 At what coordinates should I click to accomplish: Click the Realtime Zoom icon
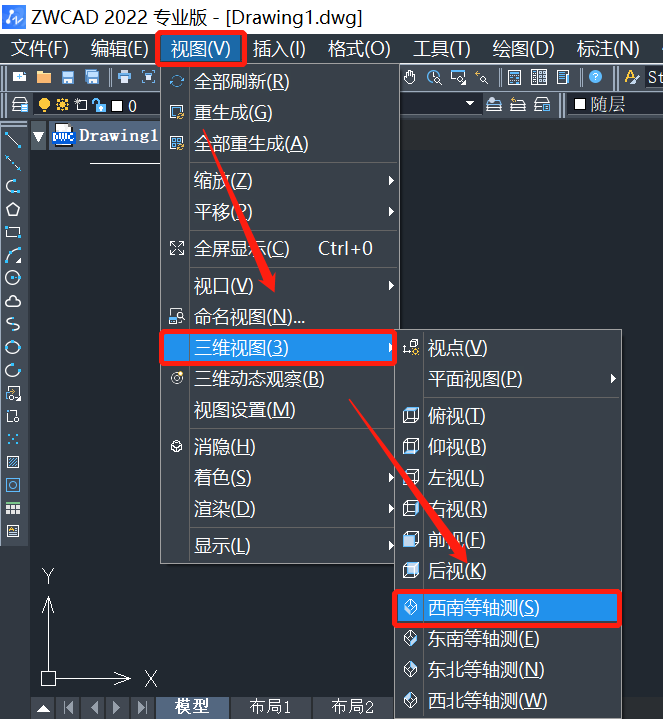[x=434, y=77]
